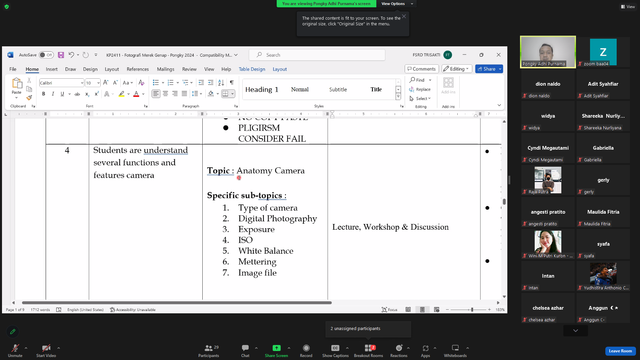The image size is (640, 360).
Task: Click the Record button in Zoom
Action: [x=306, y=350]
